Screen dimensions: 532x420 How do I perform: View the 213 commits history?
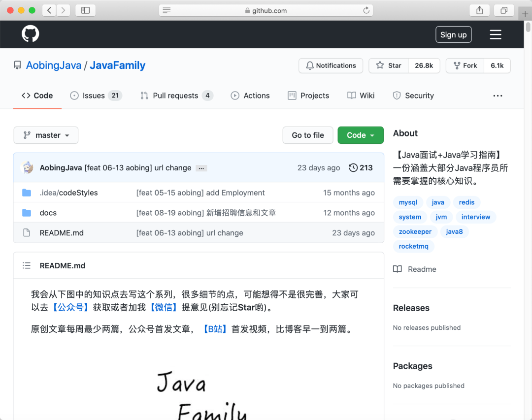(361, 167)
